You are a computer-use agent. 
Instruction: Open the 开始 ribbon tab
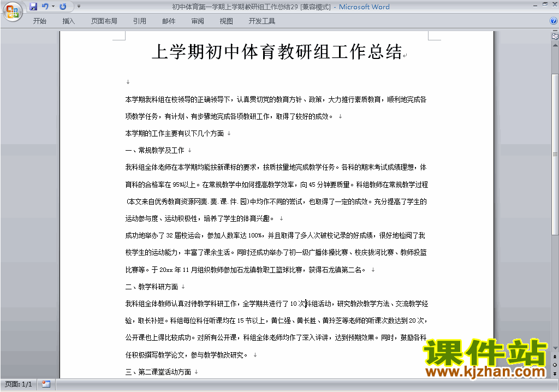39,21
